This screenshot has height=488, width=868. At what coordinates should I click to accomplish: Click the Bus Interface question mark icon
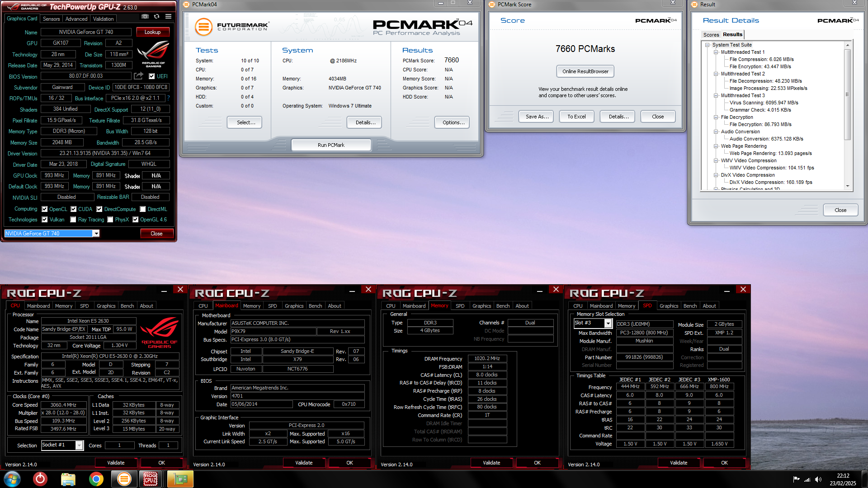pos(168,98)
